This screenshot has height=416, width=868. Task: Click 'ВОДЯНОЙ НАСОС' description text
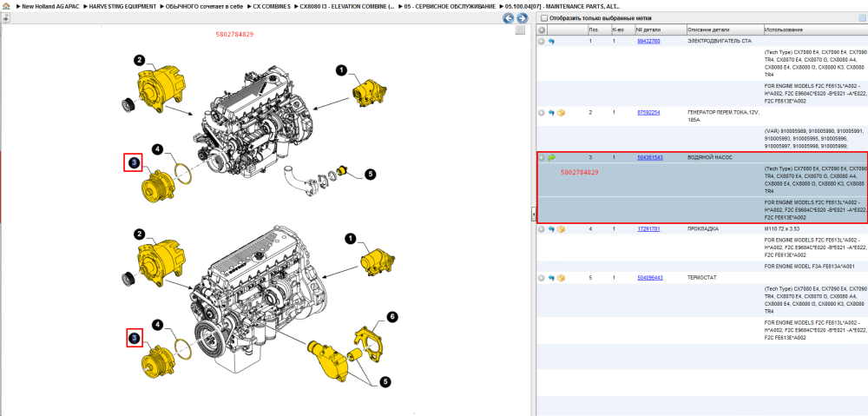(710, 158)
